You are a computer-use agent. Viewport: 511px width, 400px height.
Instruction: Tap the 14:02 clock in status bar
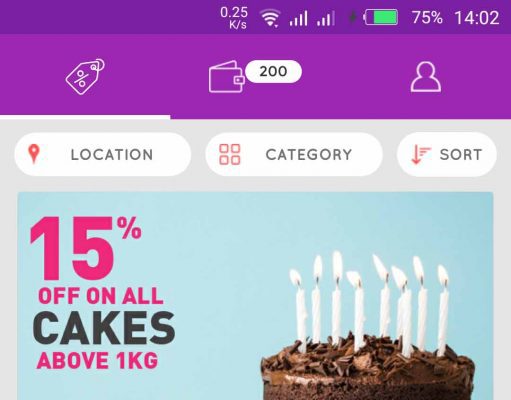pyautogui.click(x=477, y=18)
